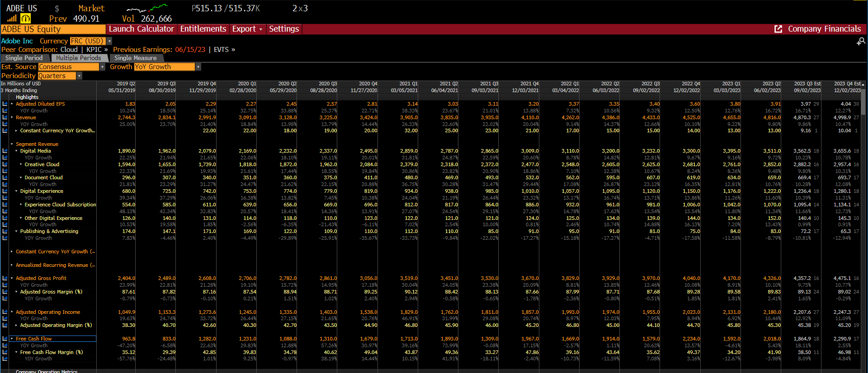The height and width of the screenshot is (373, 868).
Task: Open the Est. Source Consensus dropdown
Action: 102,67
